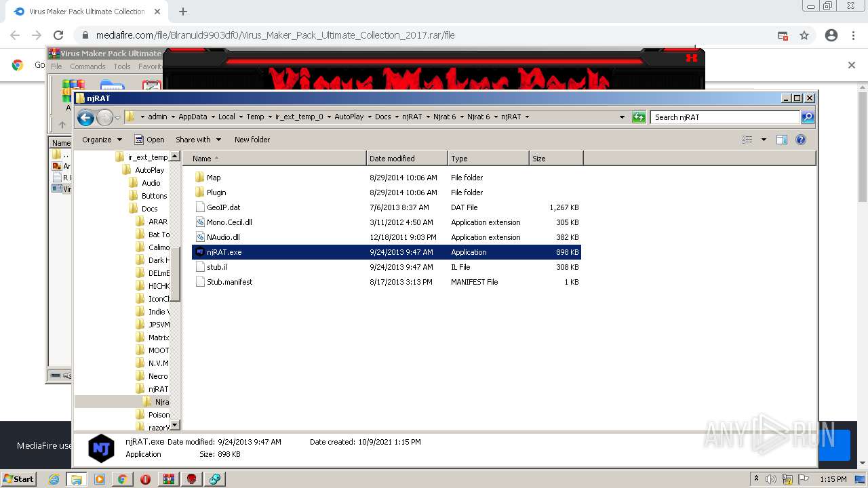Click the New folder button
868x488 pixels.
click(252, 140)
